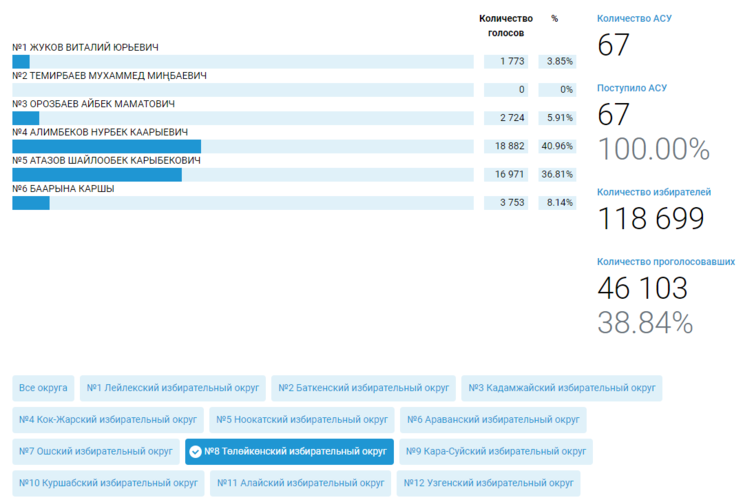Open №4 Кок-Жарский избирательный округ results
Image resolution: width=754 pixels, height=500 pixels.
pyautogui.click(x=108, y=420)
